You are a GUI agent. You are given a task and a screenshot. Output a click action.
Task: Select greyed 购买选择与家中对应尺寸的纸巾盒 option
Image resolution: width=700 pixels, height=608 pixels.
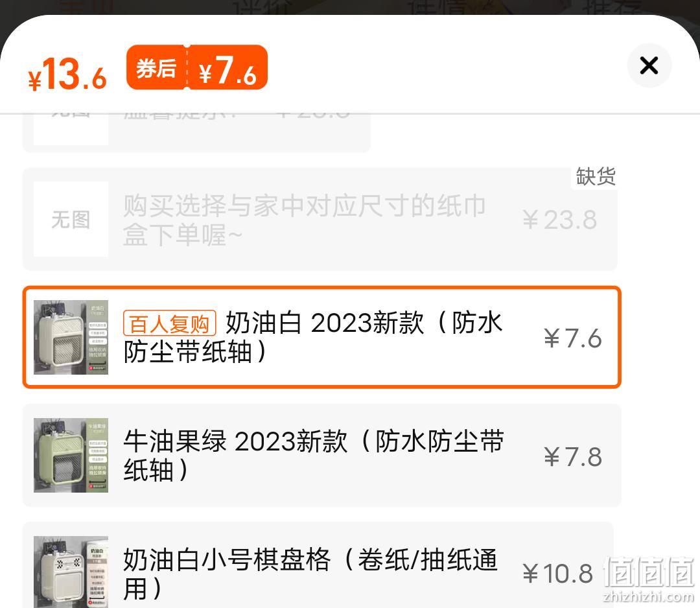tap(320, 219)
